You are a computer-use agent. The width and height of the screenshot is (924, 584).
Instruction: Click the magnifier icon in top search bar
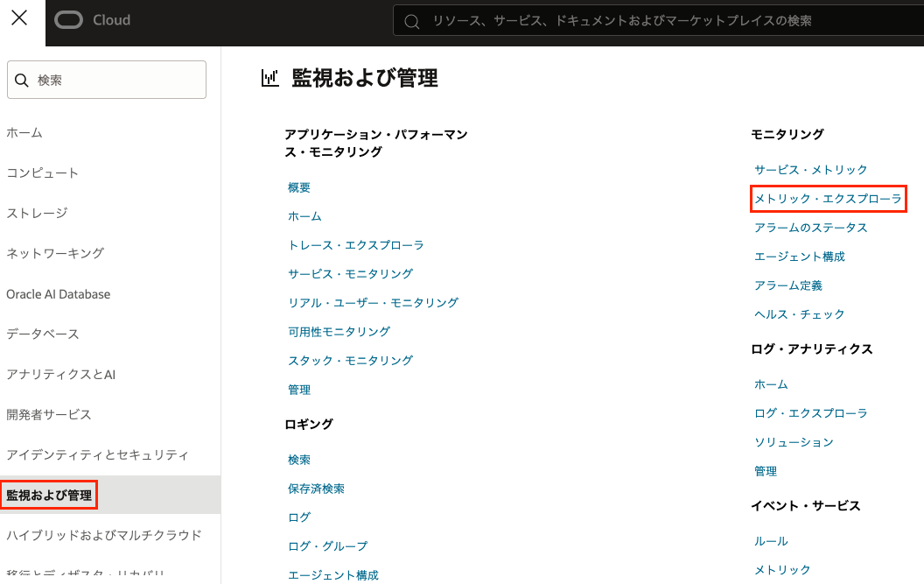pos(412,22)
